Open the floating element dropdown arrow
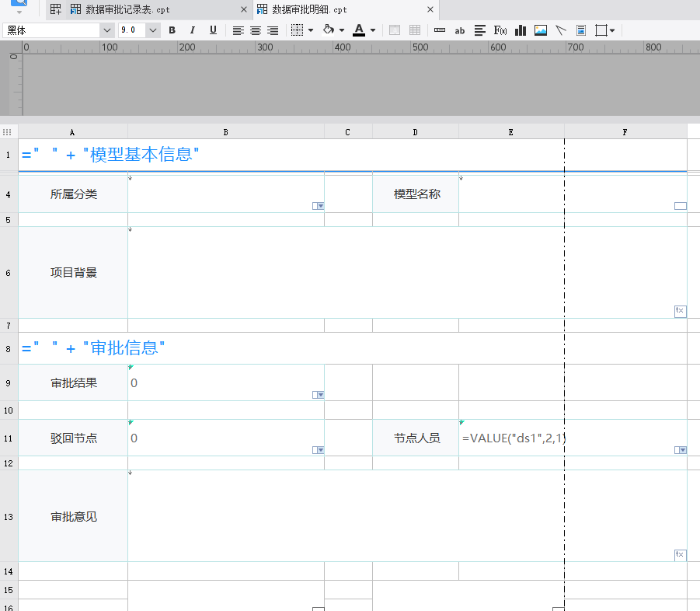This screenshot has width=700, height=611. (612, 31)
